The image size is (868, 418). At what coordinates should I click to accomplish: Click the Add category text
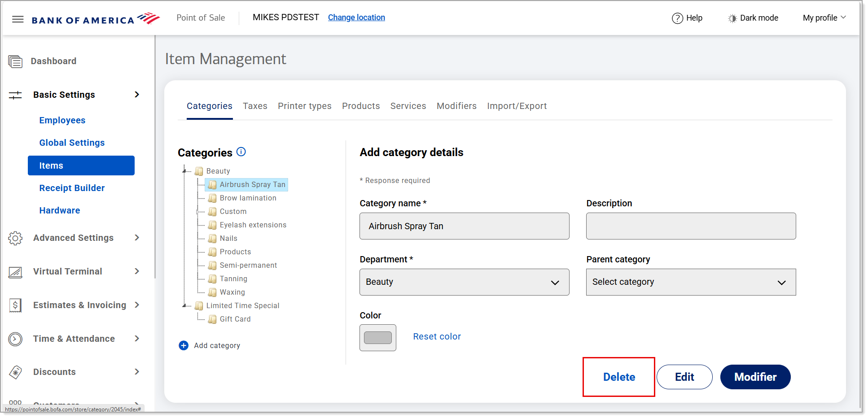[217, 346]
